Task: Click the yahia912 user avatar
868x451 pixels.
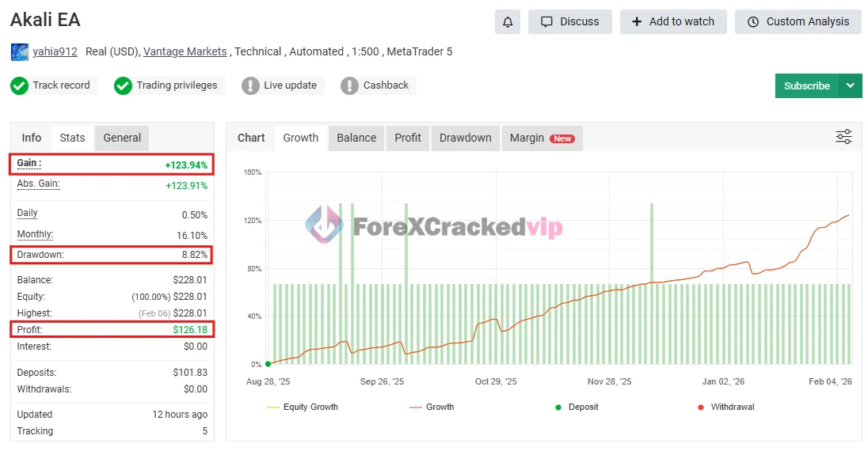Action: (x=20, y=52)
